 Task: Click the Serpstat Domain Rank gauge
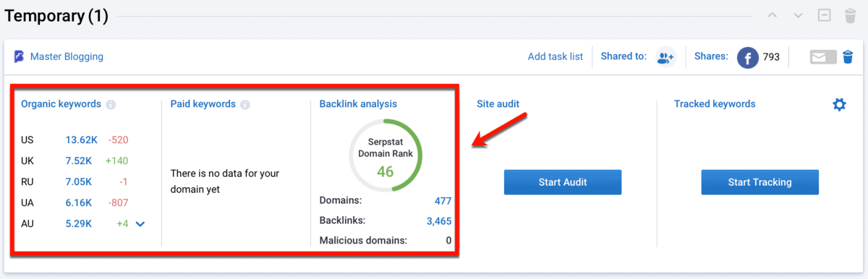(x=386, y=155)
